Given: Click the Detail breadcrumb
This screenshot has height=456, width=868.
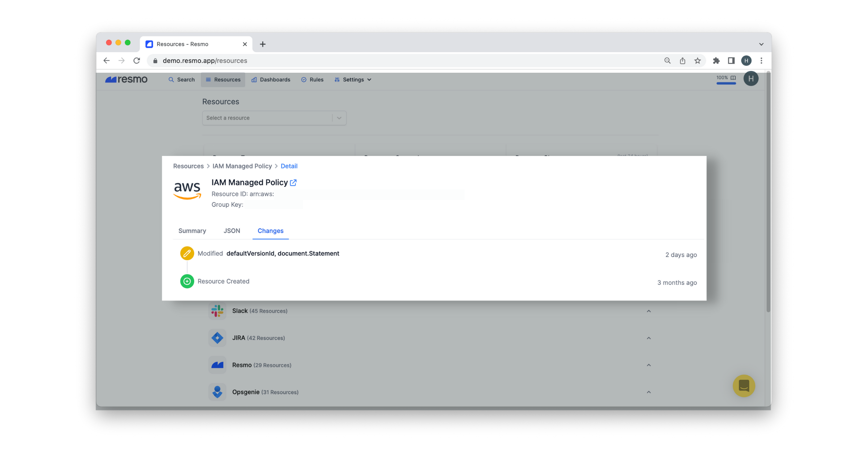Looking at the screenshot, I should (x=289, y=166).
